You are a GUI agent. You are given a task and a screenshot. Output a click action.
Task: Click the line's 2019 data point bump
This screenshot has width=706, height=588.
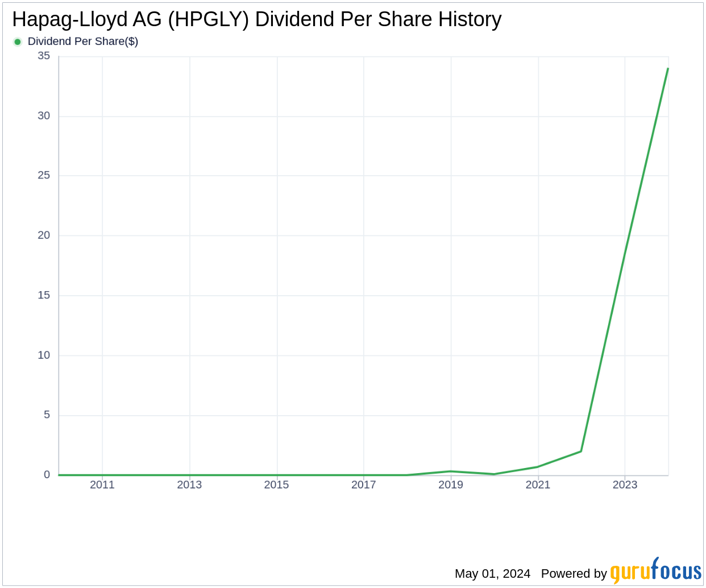[451, 471]
